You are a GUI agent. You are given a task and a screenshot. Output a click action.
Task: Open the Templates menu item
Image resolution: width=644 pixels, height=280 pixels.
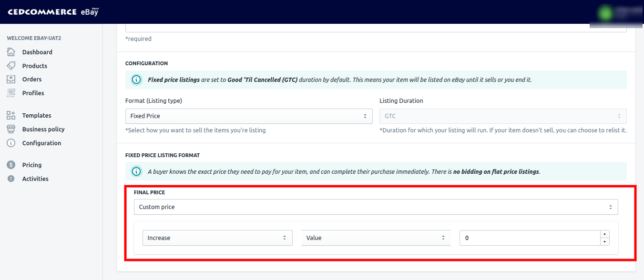(x=36, y=115)
